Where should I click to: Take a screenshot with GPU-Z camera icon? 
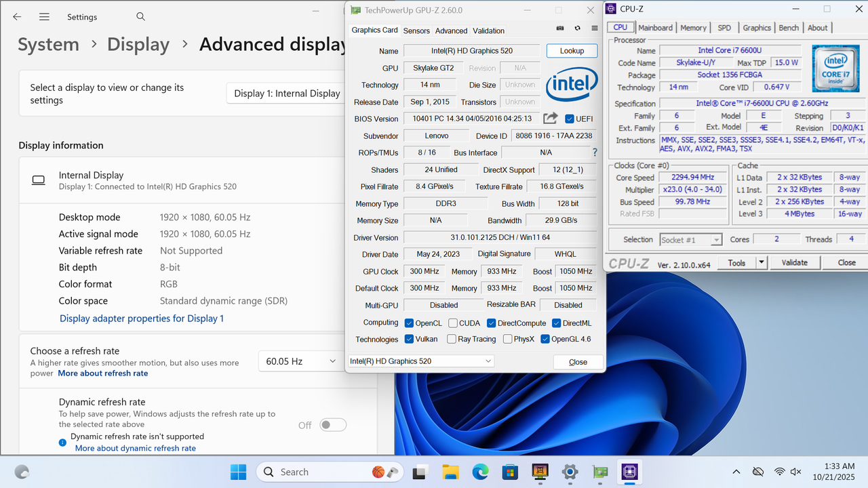[560, 28]
